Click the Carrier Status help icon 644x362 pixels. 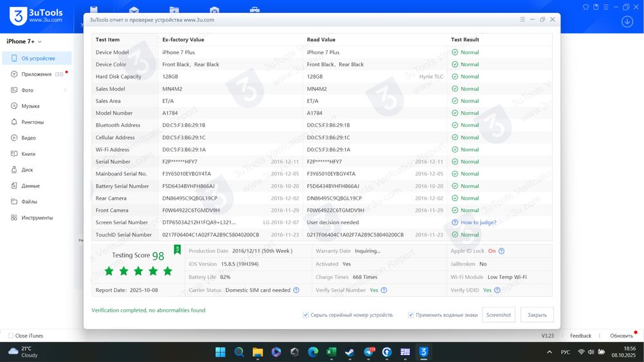coord(296,290)
